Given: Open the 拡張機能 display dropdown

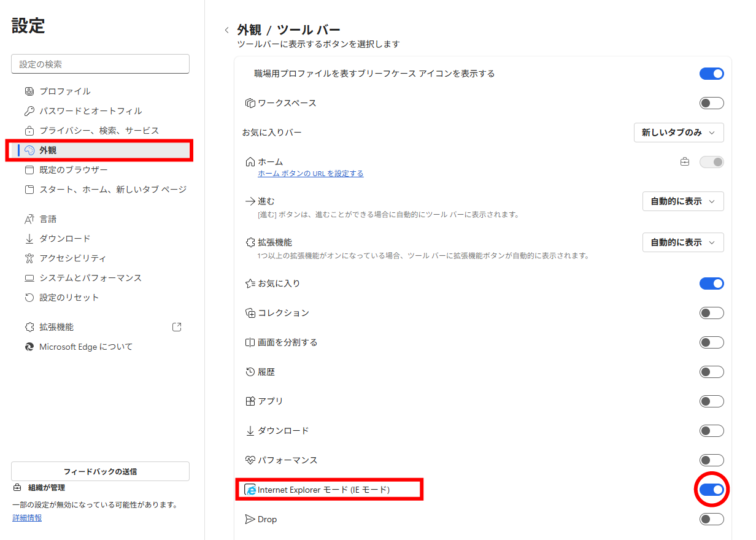Looking at the screenshot, I should (683, 242).
